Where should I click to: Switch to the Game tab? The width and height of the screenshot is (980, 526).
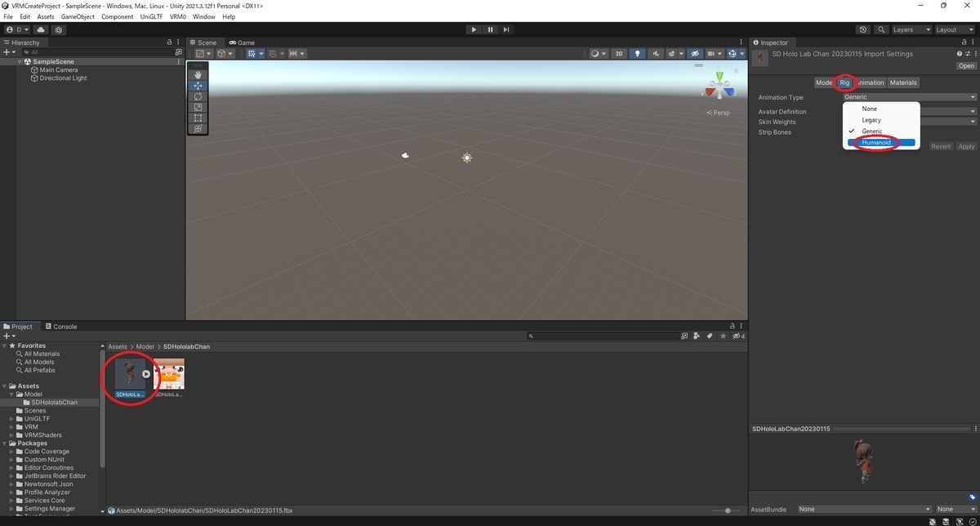242,42
